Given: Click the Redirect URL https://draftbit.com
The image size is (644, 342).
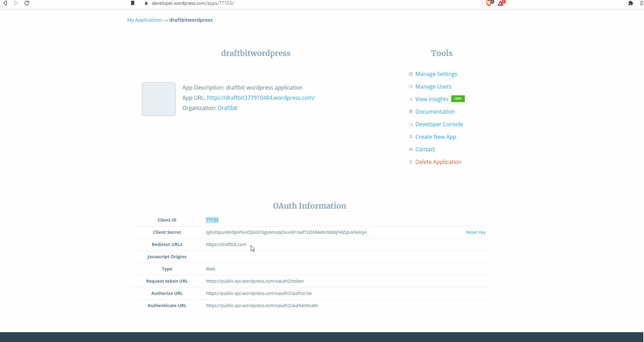Looking at the screenshot, I should pos(226,245).
